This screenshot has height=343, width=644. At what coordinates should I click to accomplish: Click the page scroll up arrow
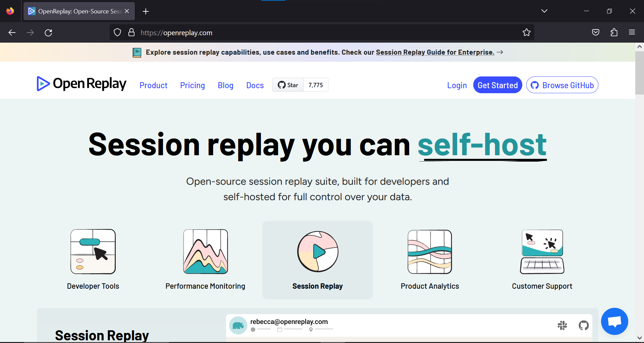tap(639, 47)
